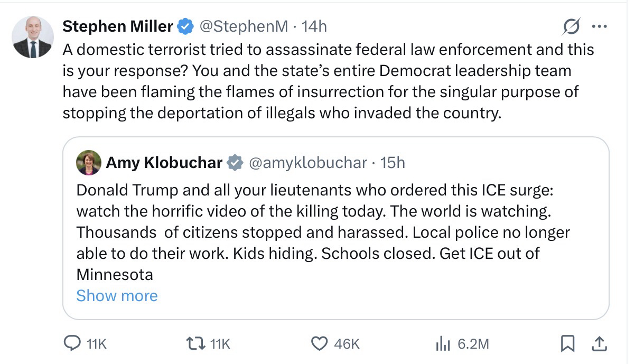Screen dimensions: 635x364
Task: Open Amy Klobuchar's small avatar
Action: pos(89,162)
